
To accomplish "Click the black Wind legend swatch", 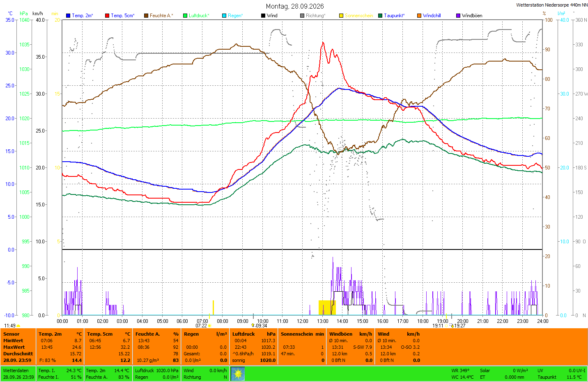I will (263, 16).
